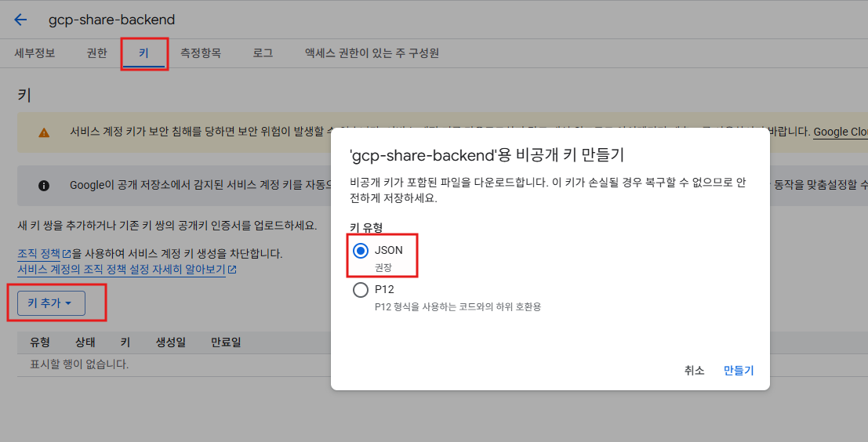Click the 키 column header in table
The height and width of the screenshot is (442, 868).
point(125,342)
